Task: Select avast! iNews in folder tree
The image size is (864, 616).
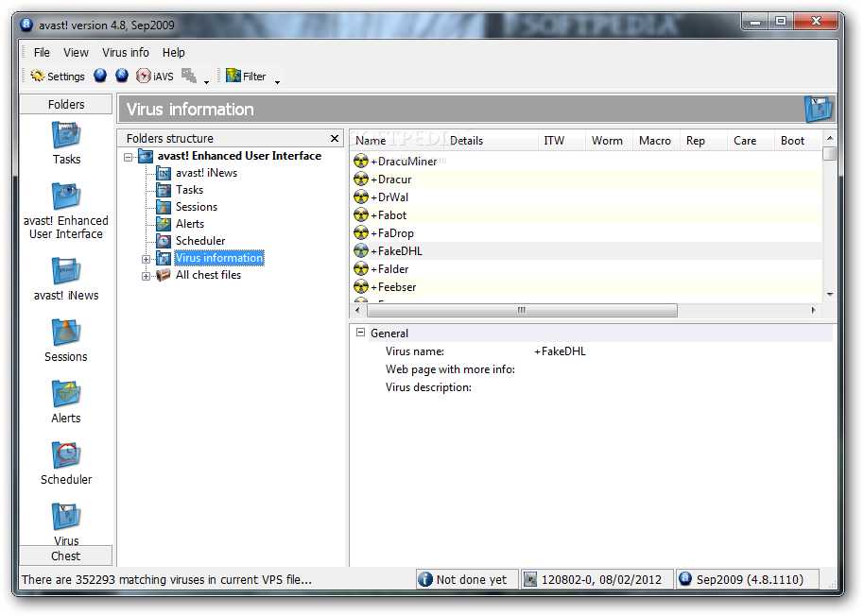Action: click(x=207, y=173)
